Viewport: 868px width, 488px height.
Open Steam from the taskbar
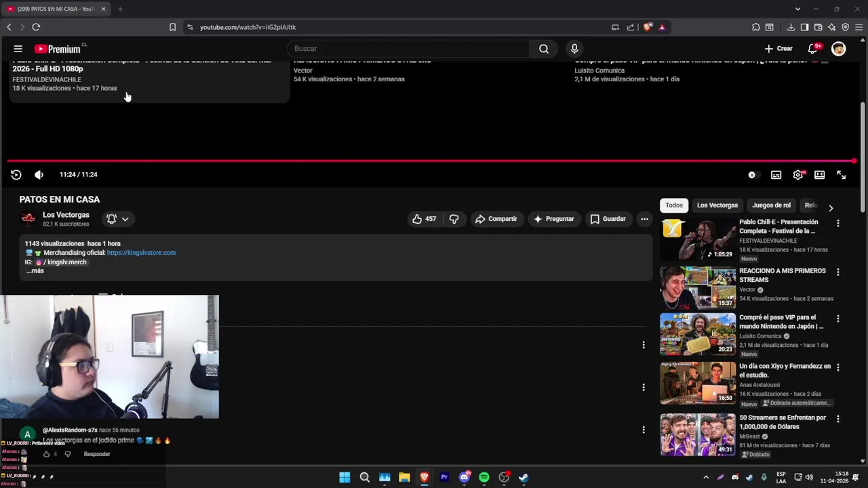pyautogui.click(x=524, y=477)
